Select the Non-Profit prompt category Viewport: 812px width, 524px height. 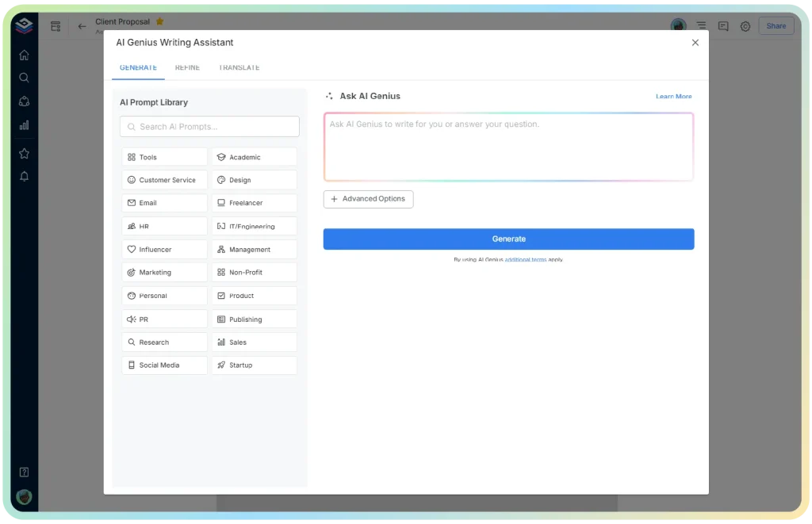tap(255, 273)
